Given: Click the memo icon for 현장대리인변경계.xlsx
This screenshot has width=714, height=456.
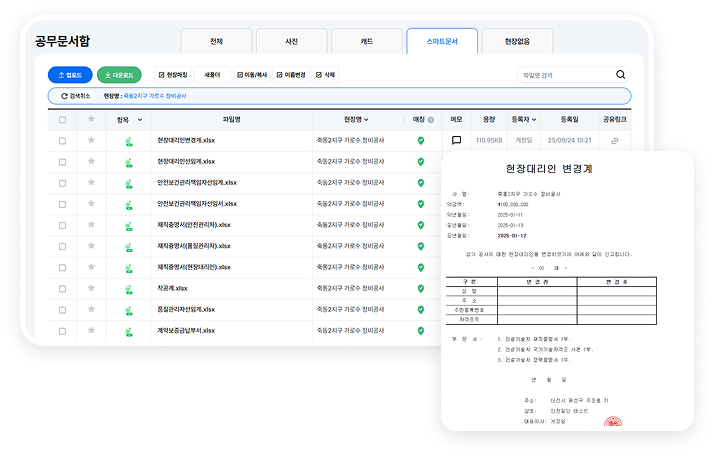Looking at the screenshot, I should pos(456,140).
